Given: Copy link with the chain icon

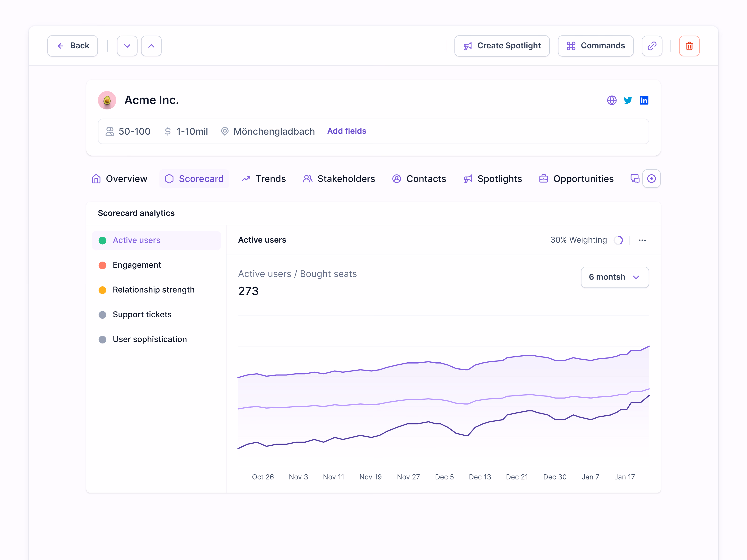Looking at the screenshot, I should pyautogui.click(x=652, y=46).
